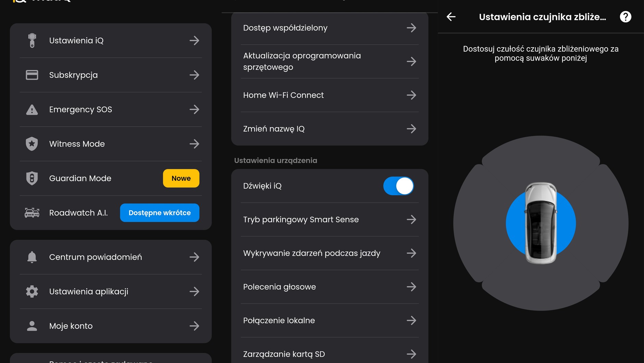Click the Ustawienia aplikacji gear icon
The width and height of the screenshot is (644, 363).
pos(32,291)
